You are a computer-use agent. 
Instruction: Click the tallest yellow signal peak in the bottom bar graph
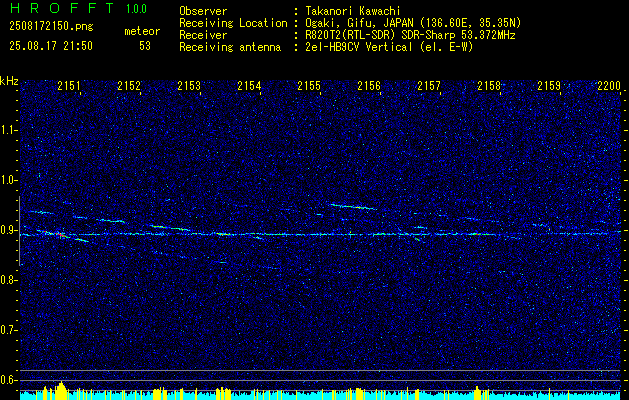click(x=61, y=391)
